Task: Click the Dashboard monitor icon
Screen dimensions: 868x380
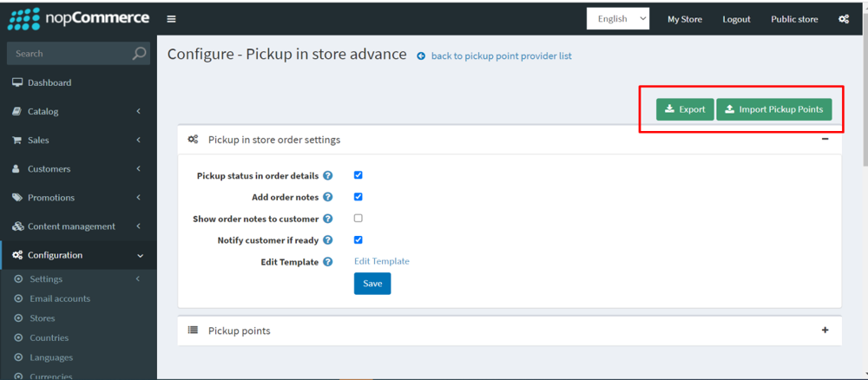Action: pos(17,82)
